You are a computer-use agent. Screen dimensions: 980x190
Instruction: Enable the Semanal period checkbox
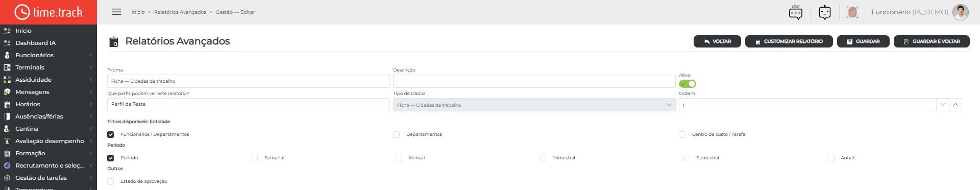coord(255,158)
